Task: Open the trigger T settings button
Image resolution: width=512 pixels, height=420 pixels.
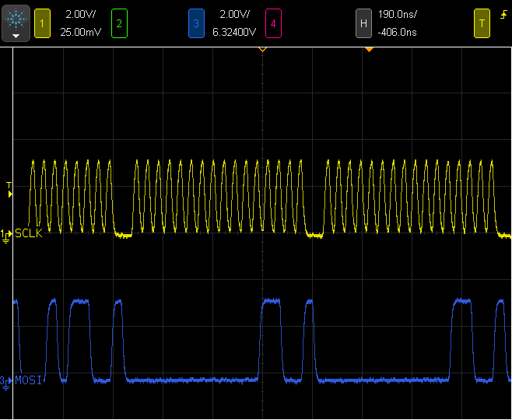Action: [482, 23]
